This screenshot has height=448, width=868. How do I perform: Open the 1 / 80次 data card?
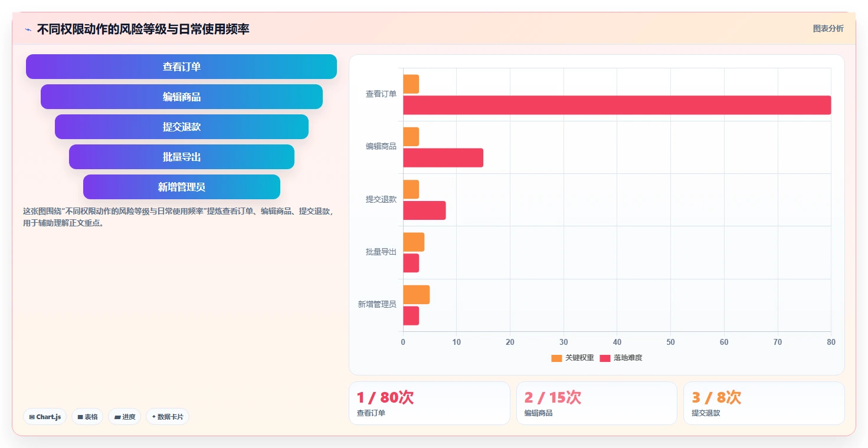point(430,403)
